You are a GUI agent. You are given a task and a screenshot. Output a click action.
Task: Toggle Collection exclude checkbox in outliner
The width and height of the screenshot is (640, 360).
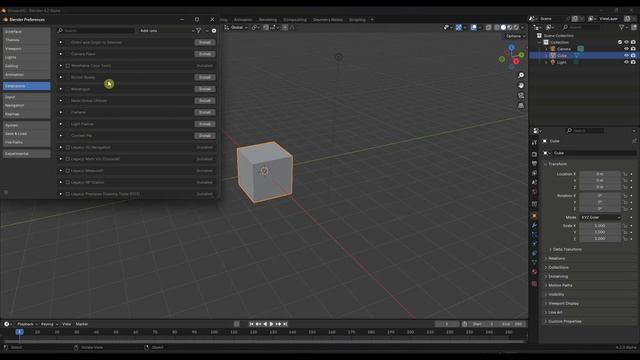pyautogui.click(x=620, y=42)
